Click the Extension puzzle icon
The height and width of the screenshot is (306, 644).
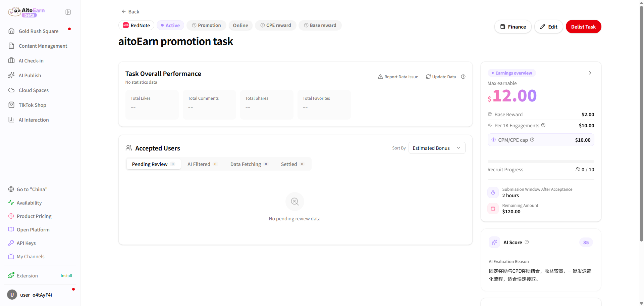coord(11,275)
